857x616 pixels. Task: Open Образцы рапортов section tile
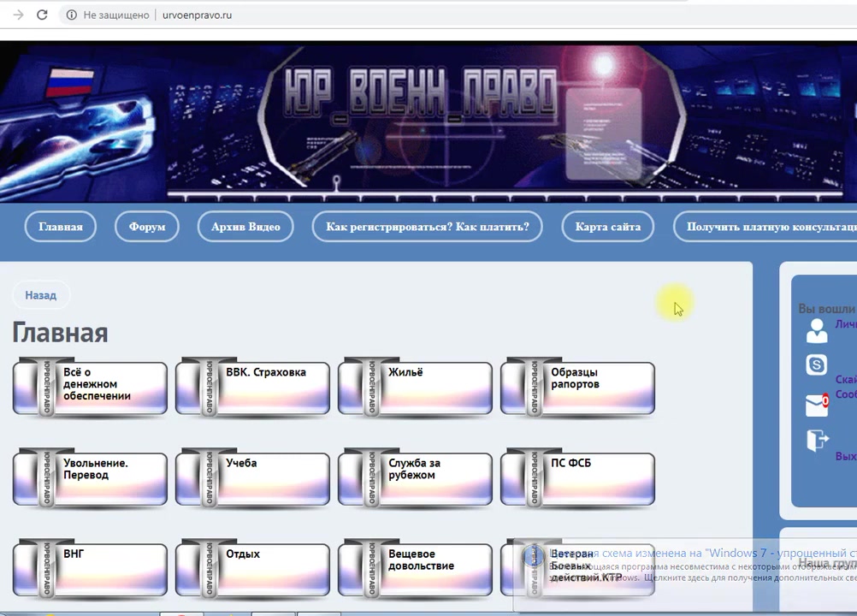click(x=577, y=387)
